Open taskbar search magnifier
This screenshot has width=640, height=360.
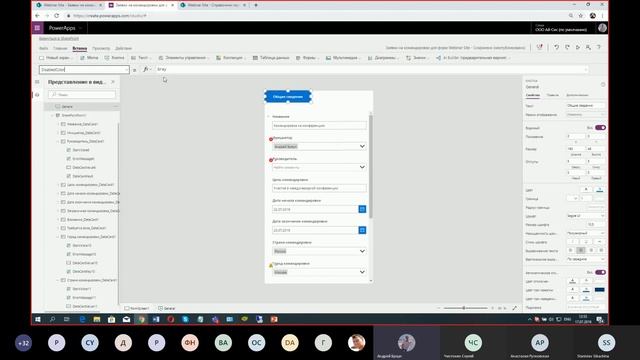pyautogui.click(x=52, y=319)
